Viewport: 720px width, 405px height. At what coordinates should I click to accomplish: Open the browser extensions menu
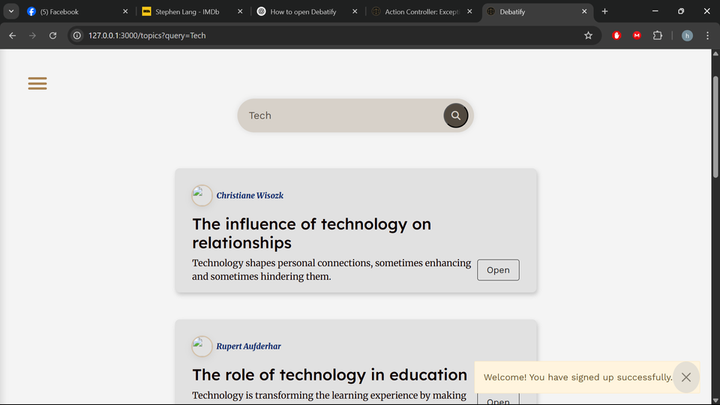(658, 35)
